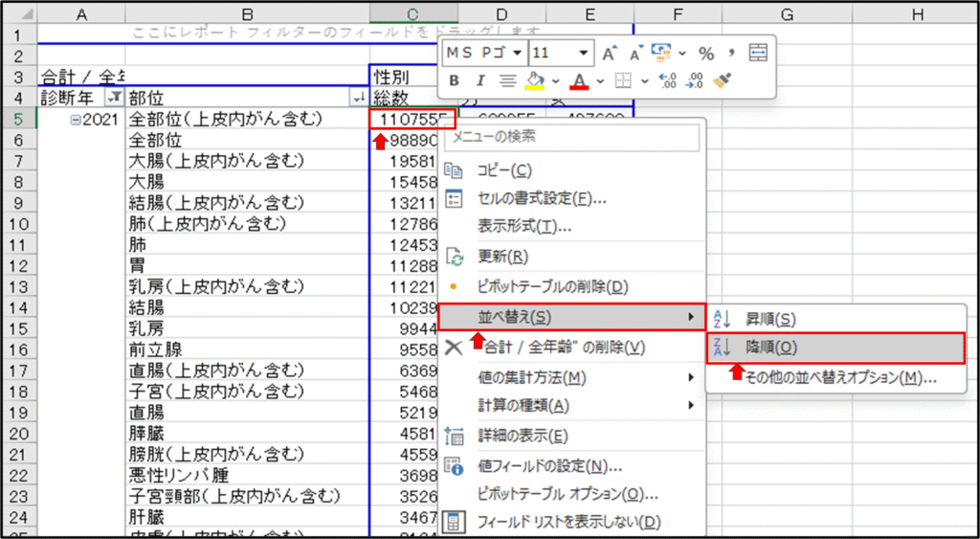
Task: Click the merge and center cells icon
Action: pyautogui.click(x=758, y=54)
